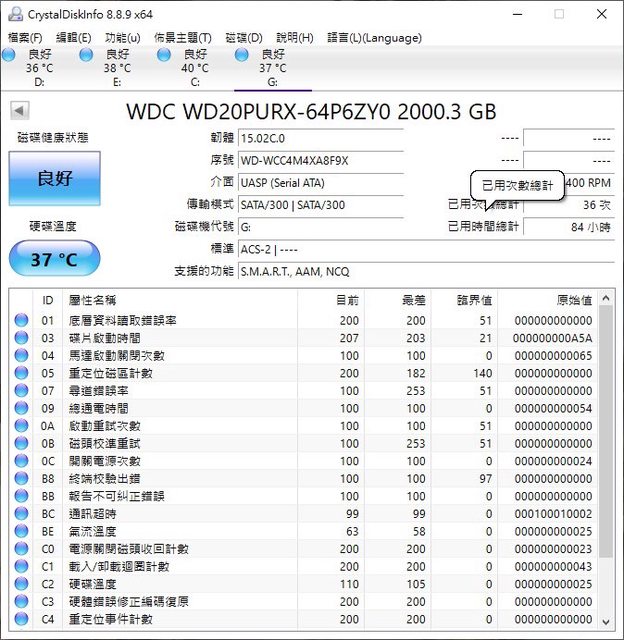This screenshot has height=640, width=624.
Task: Click the blue 良好 health status button
Action: (x=55, y=179)
